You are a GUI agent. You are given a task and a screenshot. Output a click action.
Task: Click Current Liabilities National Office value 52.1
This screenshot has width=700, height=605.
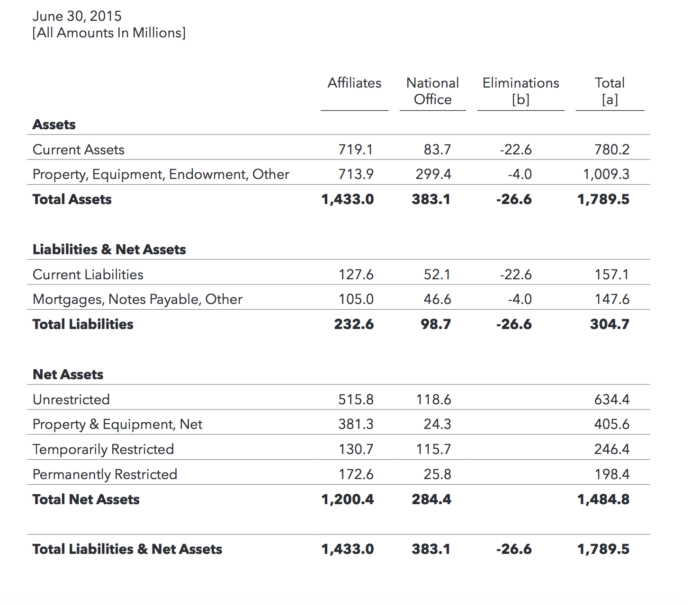(437, 275)
